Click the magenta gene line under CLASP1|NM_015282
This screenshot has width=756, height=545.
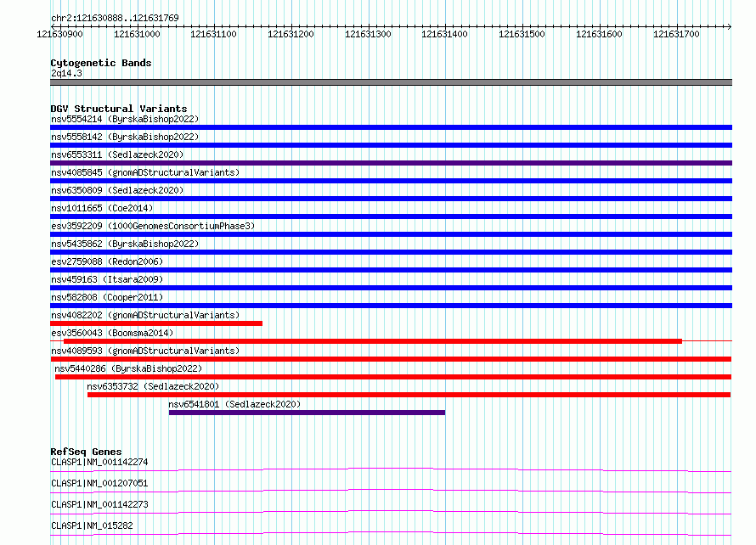[x=391, y=533]
